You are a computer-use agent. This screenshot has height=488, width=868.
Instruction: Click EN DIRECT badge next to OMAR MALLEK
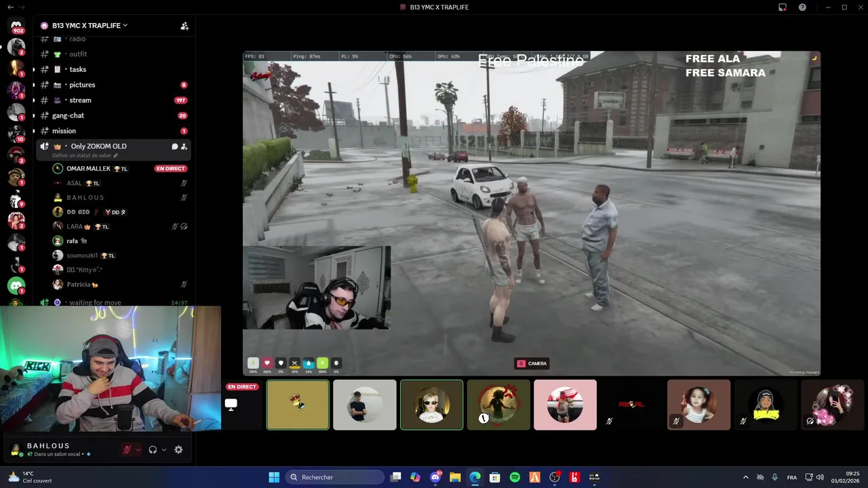point(171,169)
